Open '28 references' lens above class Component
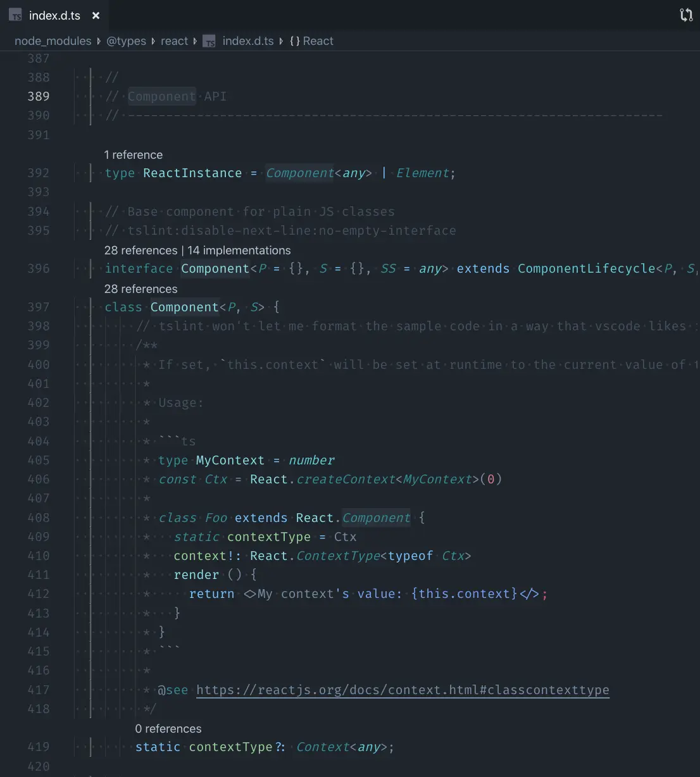The image size is (700, 777). coord(141,289)
